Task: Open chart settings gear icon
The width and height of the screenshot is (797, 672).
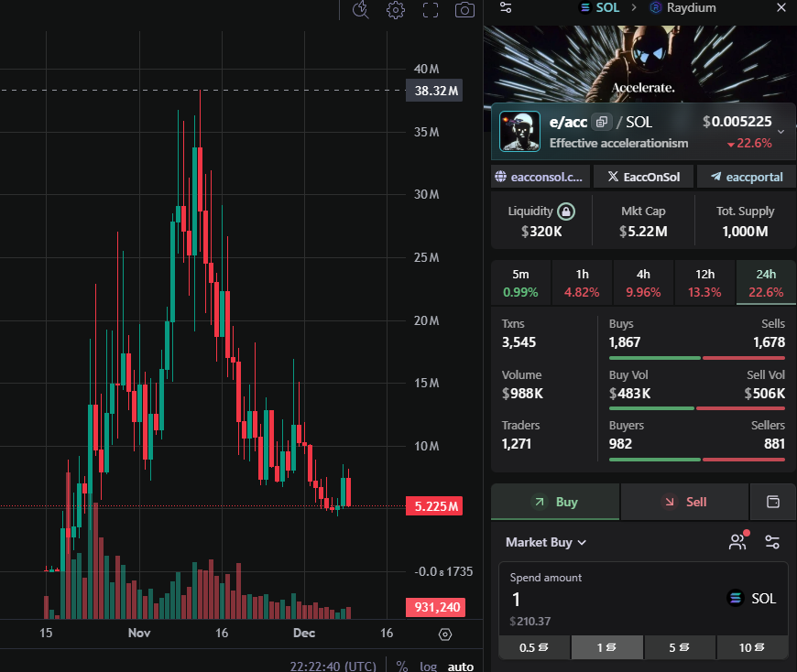Action: pyautogui.click(x=396, y=10)
